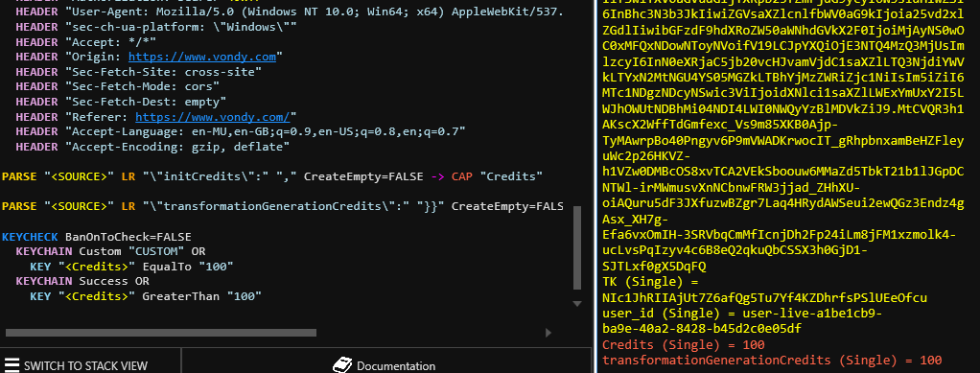This screenshot has width=980, height=373.
Task: Click the TK value starting 'NIc1JhRIIAjUt7Z6'
Action: coord(764,297)
